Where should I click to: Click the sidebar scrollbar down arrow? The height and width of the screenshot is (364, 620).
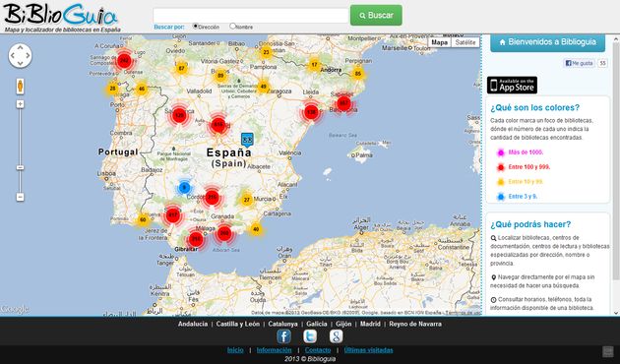[x=616, y=313]
